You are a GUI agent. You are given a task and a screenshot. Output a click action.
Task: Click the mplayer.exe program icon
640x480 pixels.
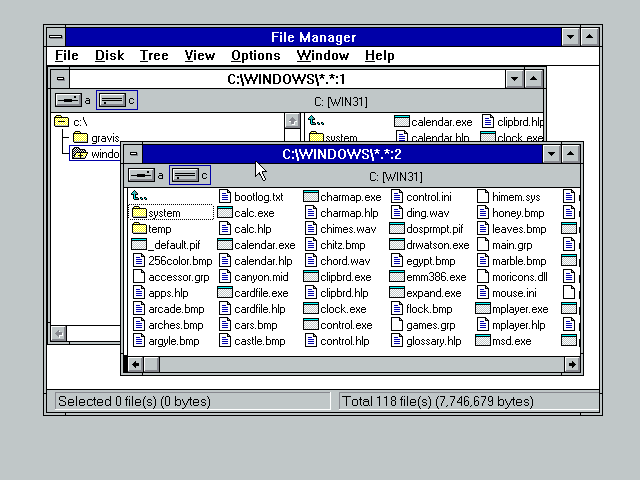coord(483,309)
